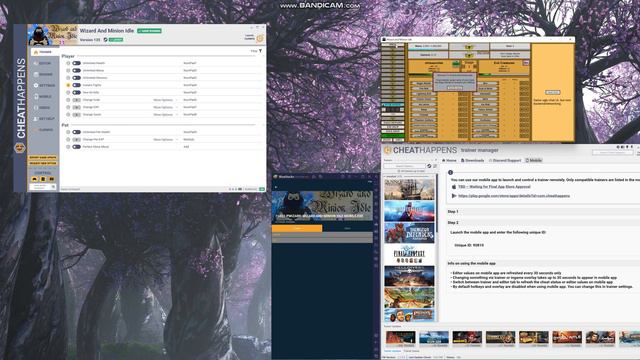Click the Launch Game icon in trainer header
Image resolution: width=640 pixels, height=360 pixels.
[260, 38]
